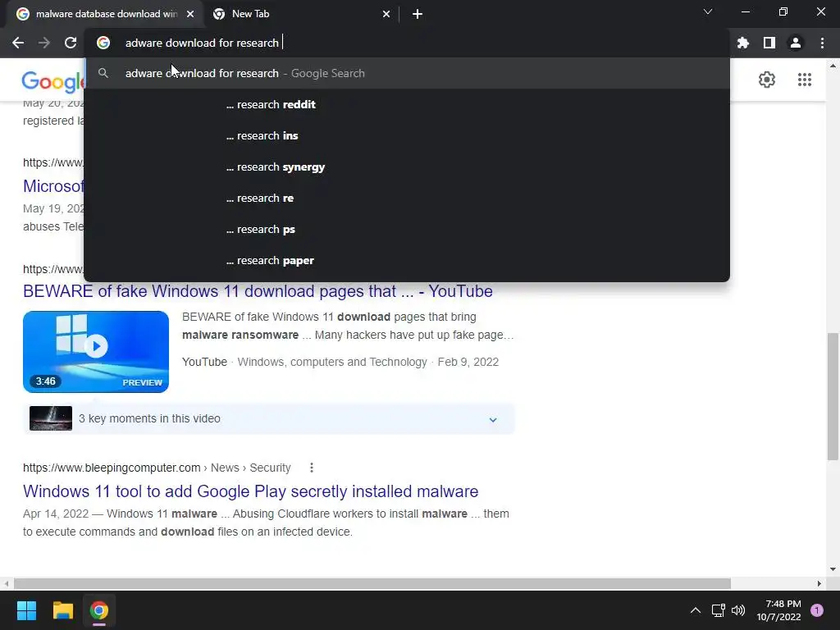Viewport: 840px width, 630px height.
Task: Open the clock showing 7:48 PM
Action: tap(778, 610)
